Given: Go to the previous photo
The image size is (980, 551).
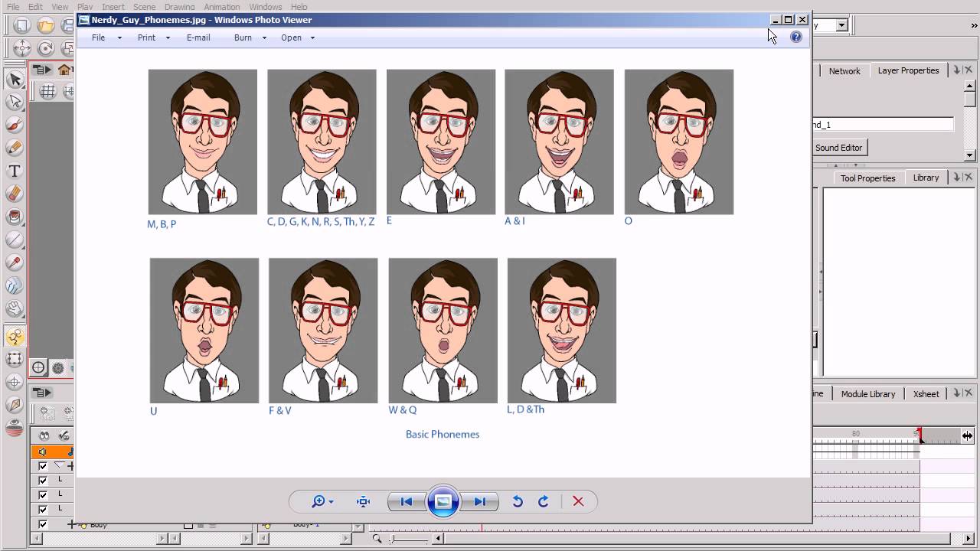Looking at the screenshot, I should tap(407, 501).
